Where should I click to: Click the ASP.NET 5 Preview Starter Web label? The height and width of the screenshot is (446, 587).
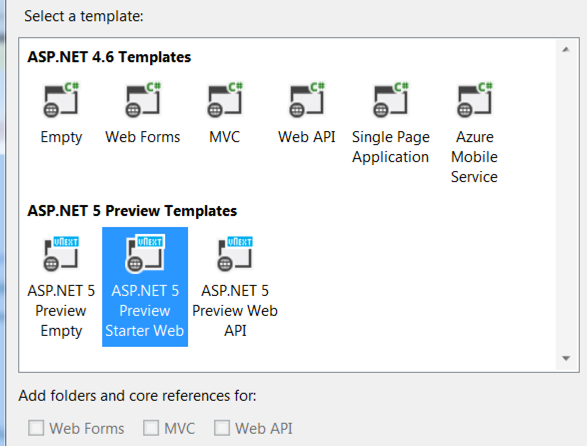coord(145,311)
